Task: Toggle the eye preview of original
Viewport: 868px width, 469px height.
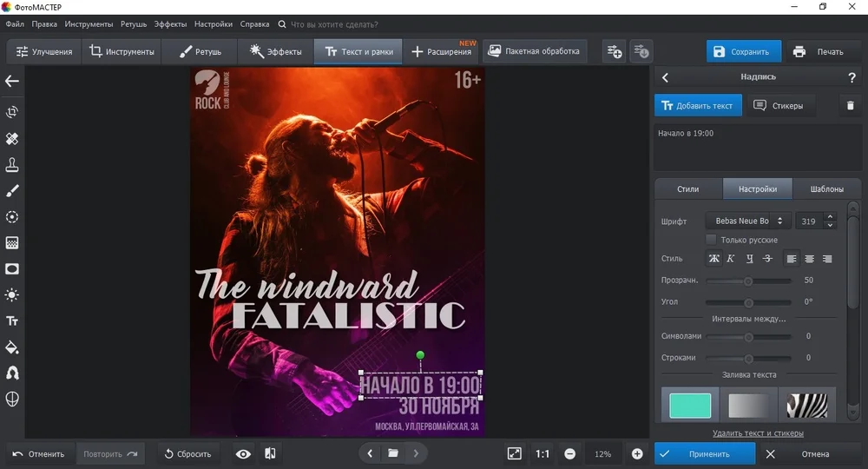Action: click(243, 453)
